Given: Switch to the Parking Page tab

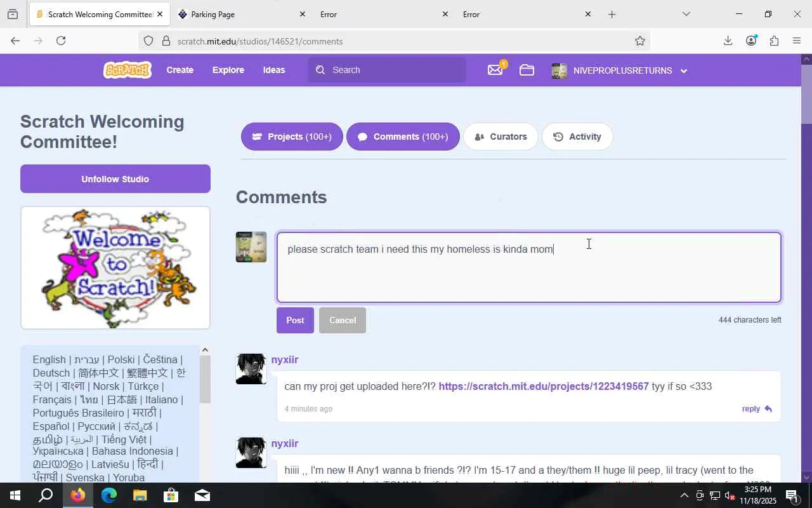Looking at the screenshot, I should [241, 14].
